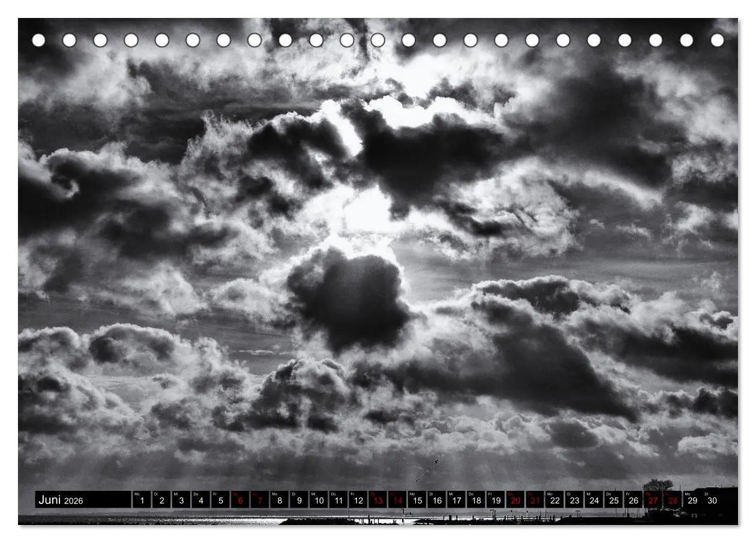This screenshot has width=756, height=543.
Task: Select day 18 in calendar strip
Action: pyautogui.click(x=476, y=500)
